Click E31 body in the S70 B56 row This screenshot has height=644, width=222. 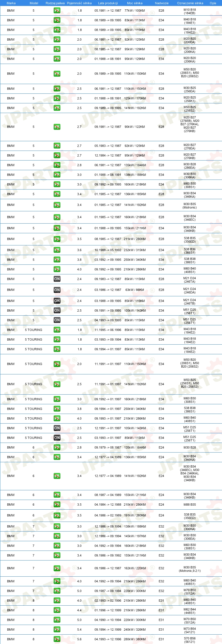(x=162, y=639)
